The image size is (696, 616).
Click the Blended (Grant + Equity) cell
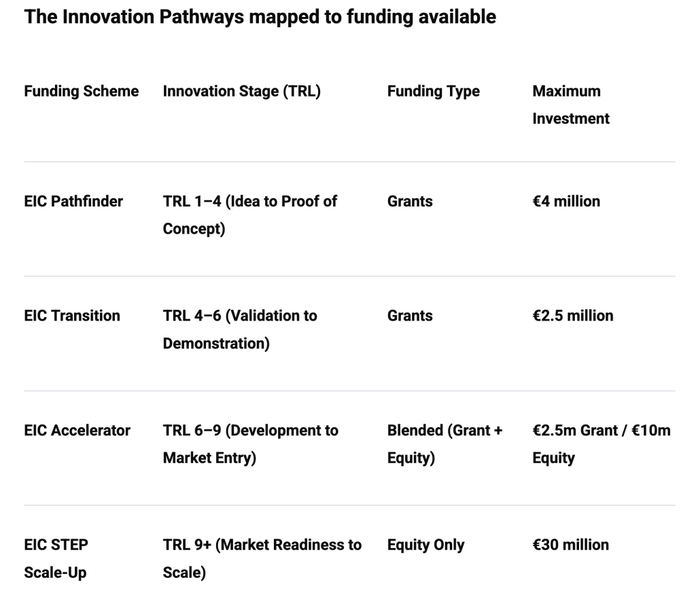[x=445, y=444]
